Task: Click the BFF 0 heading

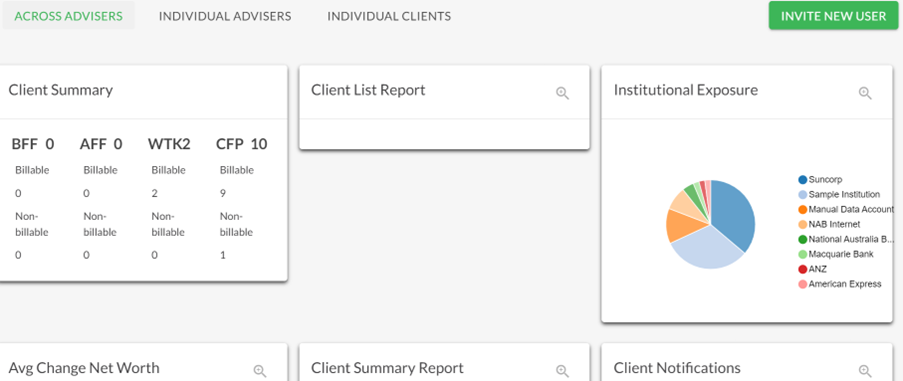Action: tap(33, 144)
